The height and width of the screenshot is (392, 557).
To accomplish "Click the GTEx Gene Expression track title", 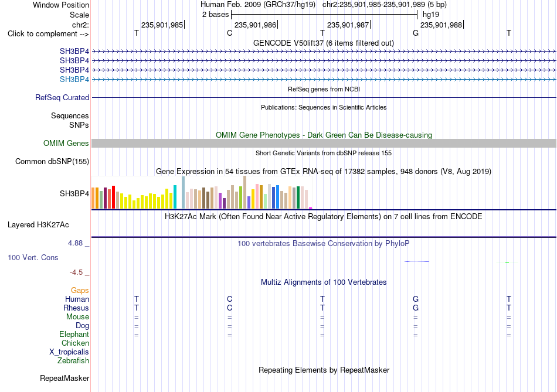I will (324, 172).
